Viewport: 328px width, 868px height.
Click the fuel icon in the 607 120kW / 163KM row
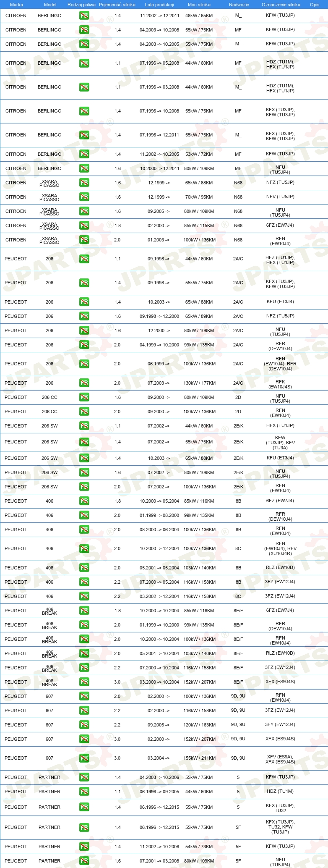[84, 725]
